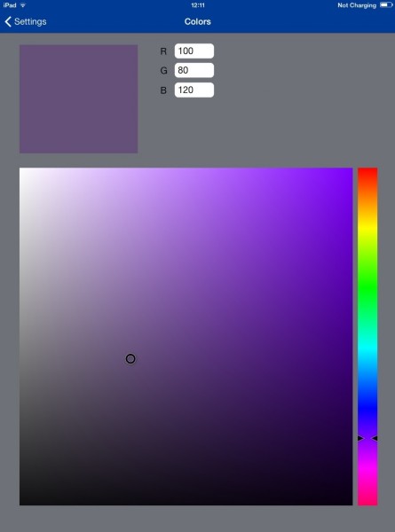The width and height of the screenshot is (395, 532).
Task: Select vivid purple in the gradient's top-right corner
Action: coord(350,170)
